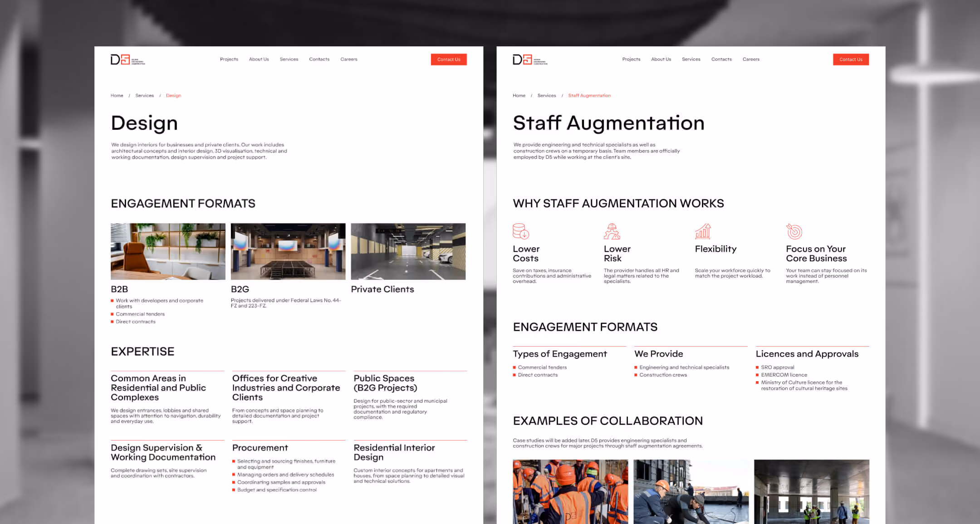This screenshot has height=524, width=980.
Task: Click the Focus on Your Core Business target icon
Action: (x=794, y=231)
